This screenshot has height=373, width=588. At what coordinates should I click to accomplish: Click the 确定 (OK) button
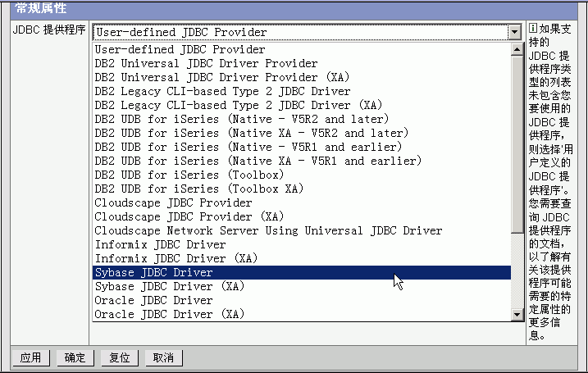point(75,357)
